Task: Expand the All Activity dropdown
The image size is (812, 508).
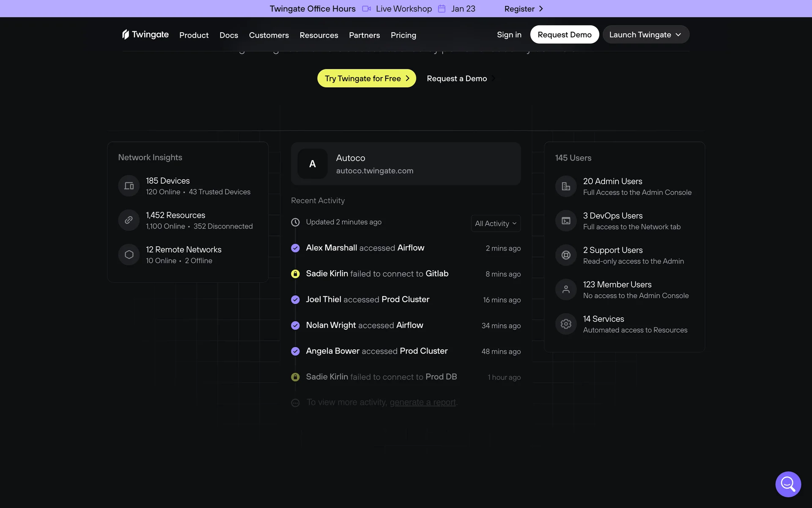Action: coord(496,224)
